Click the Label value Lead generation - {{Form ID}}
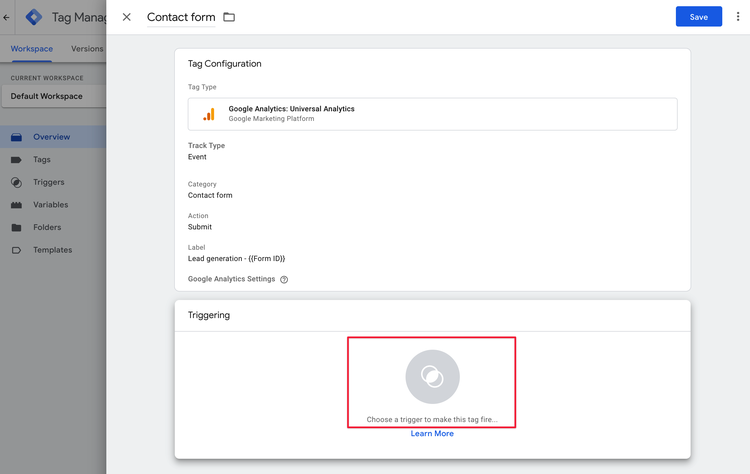The height and width of the screenshot is (474, 750). (x=236, y=258)
